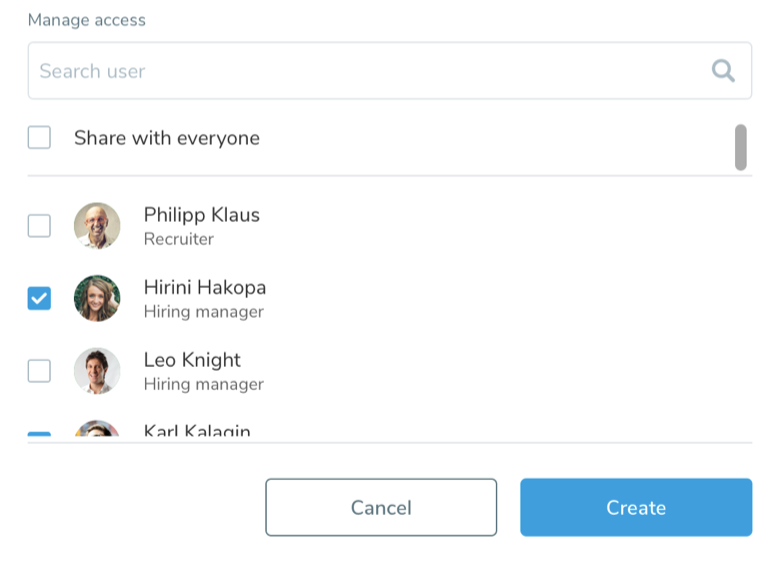
Task: Click the search magnifier icon
Action: pyautogui.click(x=723, y=70)
